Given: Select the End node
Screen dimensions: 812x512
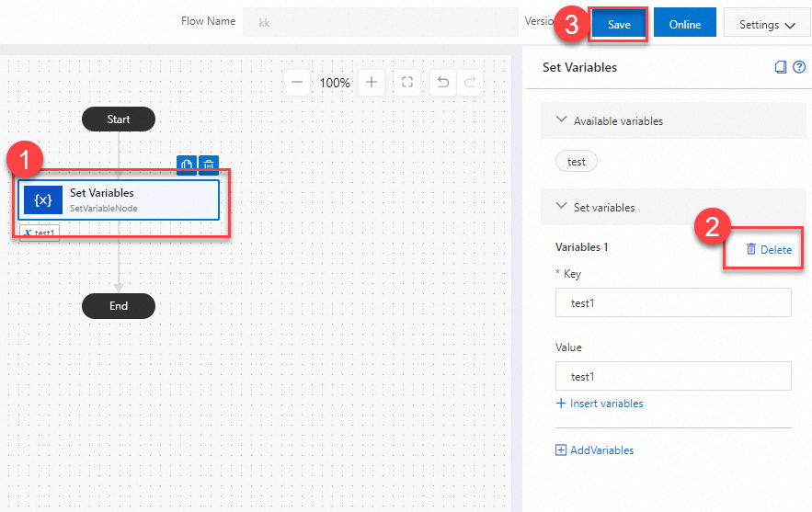Looking at the screenshot, I should 119,306.
